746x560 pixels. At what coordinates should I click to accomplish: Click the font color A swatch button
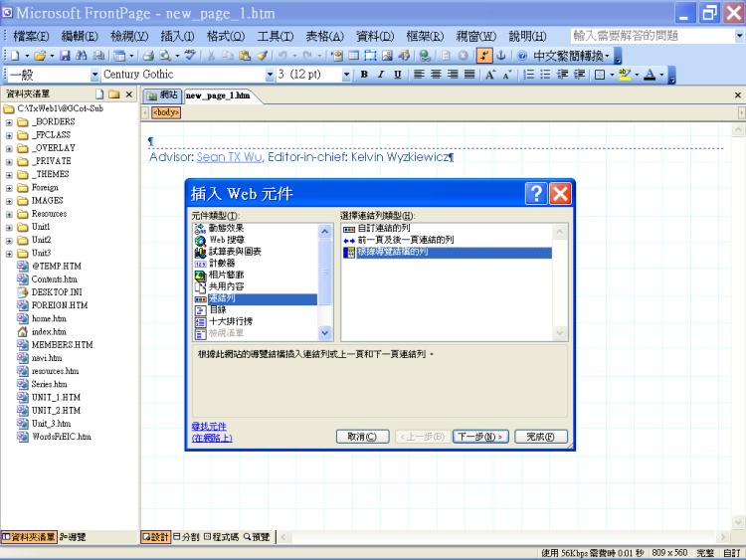[x=649, y=75]
